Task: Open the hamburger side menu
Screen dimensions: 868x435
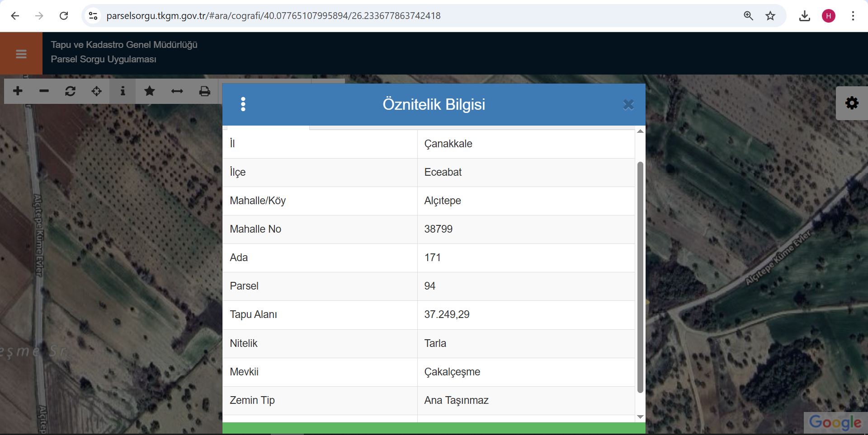Action: coord(21,54)
